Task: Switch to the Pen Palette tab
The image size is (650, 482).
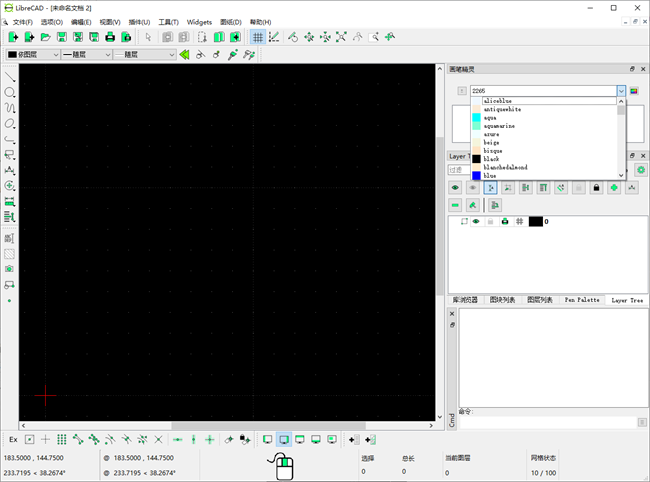Action: (582, 299)
